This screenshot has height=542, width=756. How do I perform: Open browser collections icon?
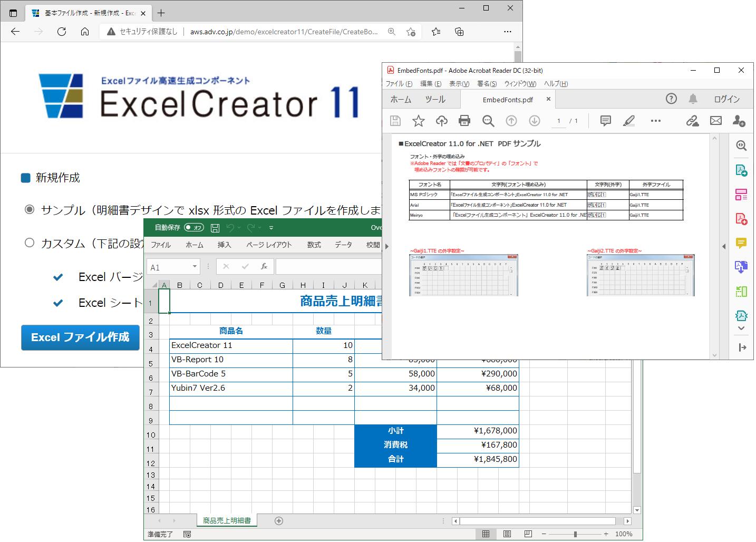click(459, 32)
